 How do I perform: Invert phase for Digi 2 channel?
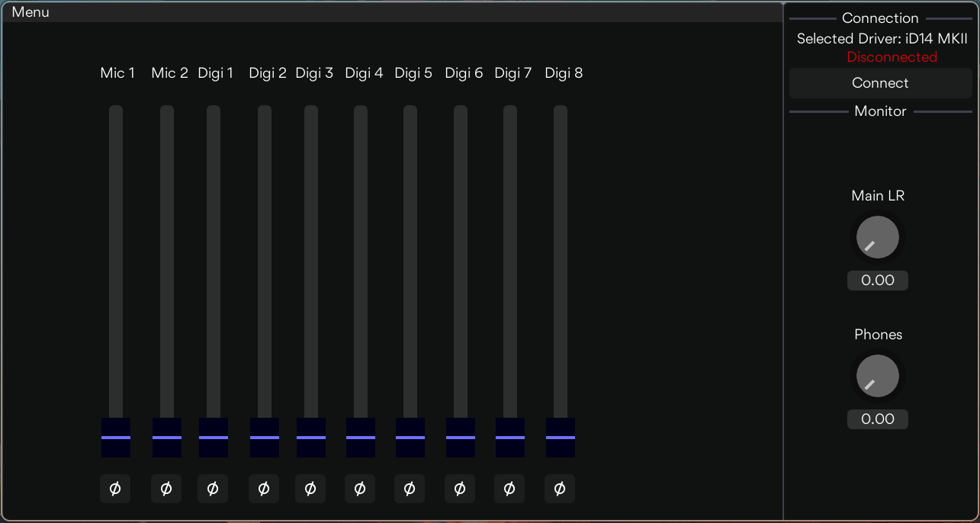pos(264,489)
